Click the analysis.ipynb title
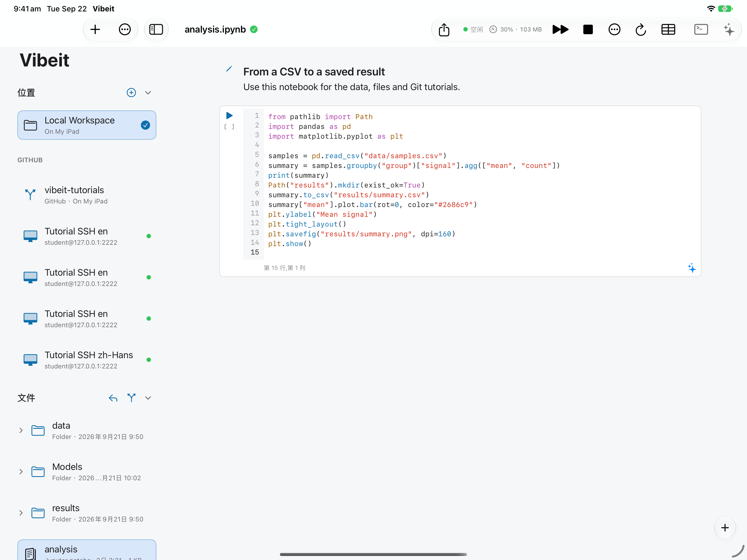This screenshot has width=747, height=560. [215, 29]
